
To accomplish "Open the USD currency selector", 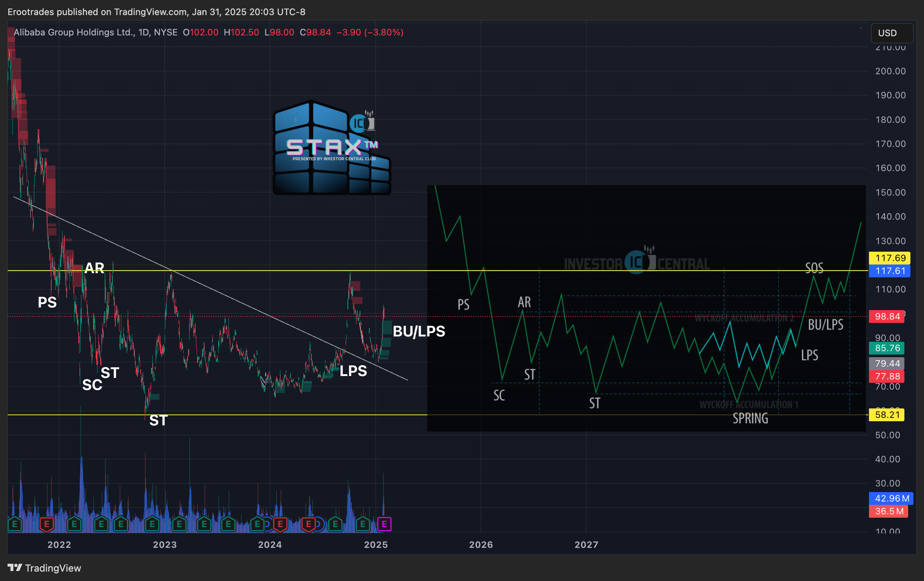I will [892, 33].
